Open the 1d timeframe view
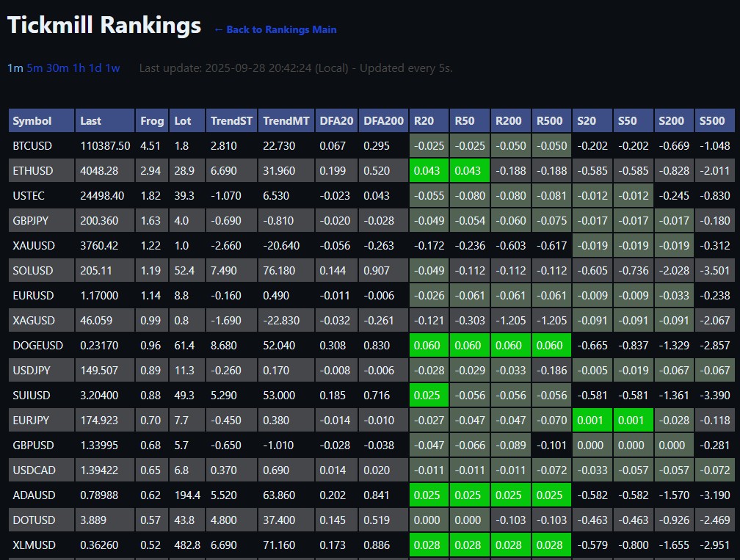The height and width of the screenshot is (560, 740). coord(95,68)
